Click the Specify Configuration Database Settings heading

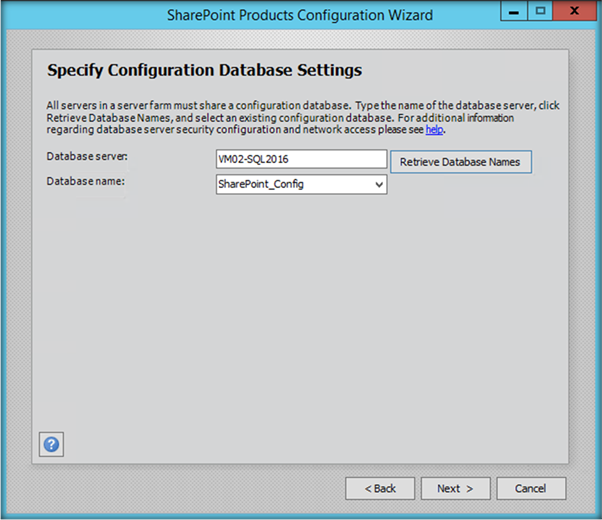[x=204, y=71]
